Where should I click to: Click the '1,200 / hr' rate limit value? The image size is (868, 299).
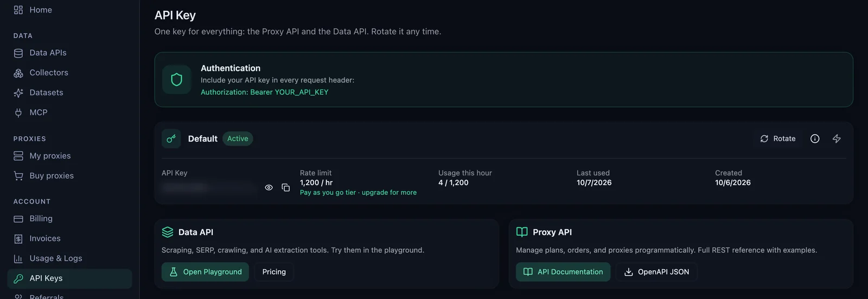pos(316,183)
